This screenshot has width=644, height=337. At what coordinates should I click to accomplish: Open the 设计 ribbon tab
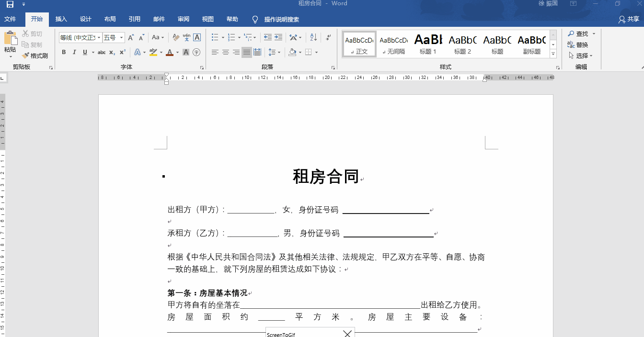tap(85, 19)
